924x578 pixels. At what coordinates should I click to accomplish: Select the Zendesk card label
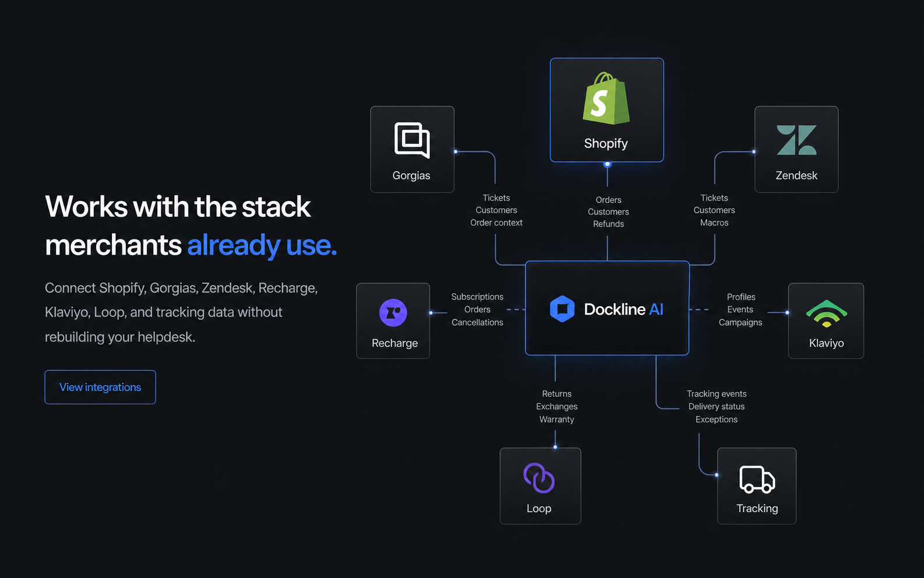tap(796, 175)
